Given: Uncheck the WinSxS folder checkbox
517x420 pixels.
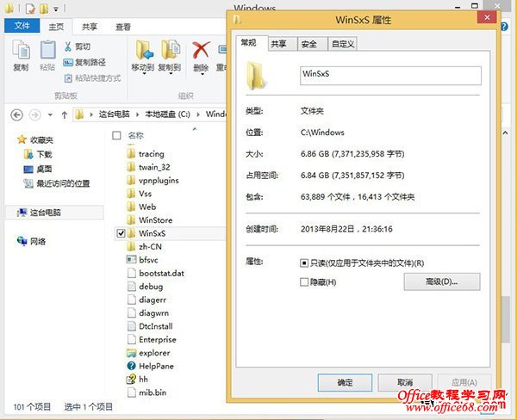Looking at the screenshot, I should pyautogui.click(x=121, y=233).
